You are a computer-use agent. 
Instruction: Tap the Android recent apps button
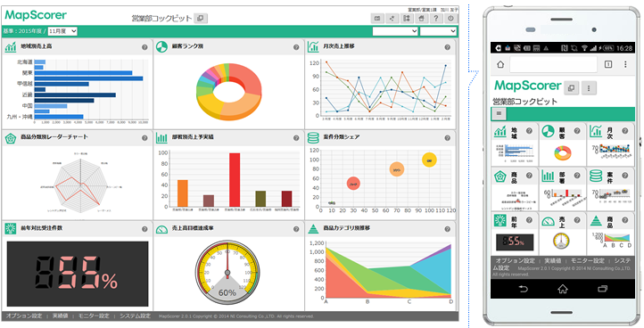(602, 289)
